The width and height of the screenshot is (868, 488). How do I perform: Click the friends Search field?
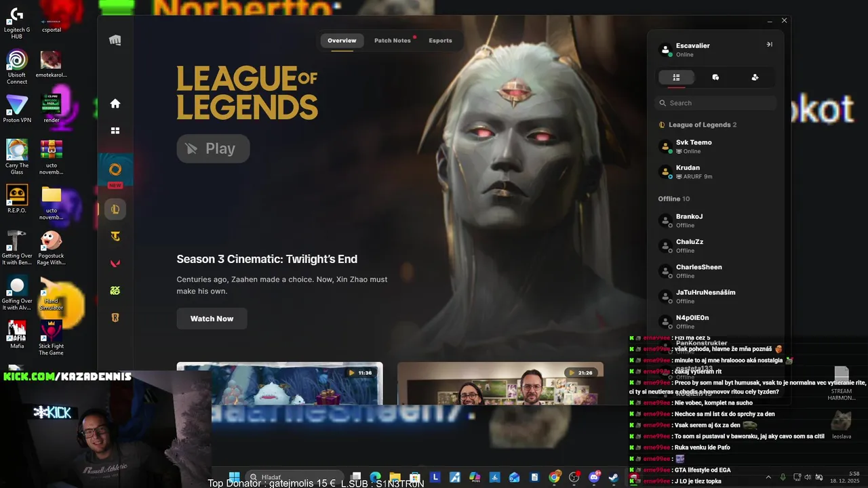click(716, 103)
